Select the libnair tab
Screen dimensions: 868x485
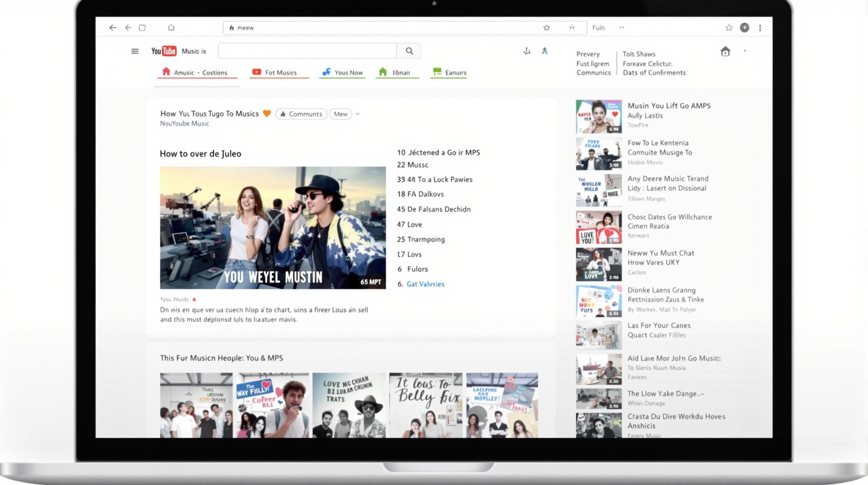pos(397,73)
